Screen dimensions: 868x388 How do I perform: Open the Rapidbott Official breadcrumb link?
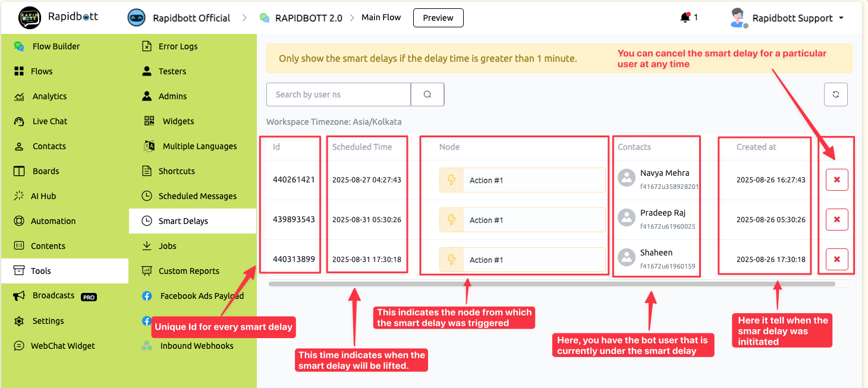pos(191,18)
